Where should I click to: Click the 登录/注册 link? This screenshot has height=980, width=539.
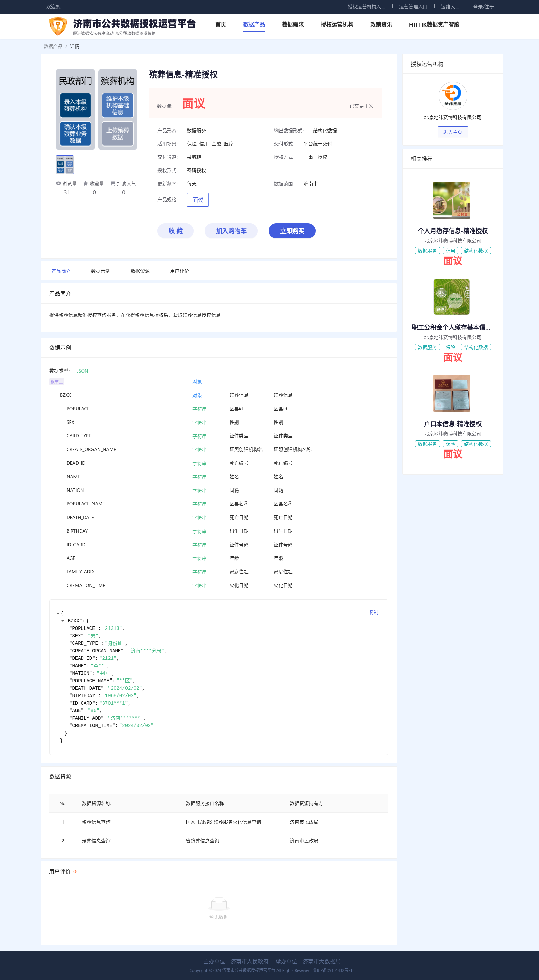coord(484,7)
